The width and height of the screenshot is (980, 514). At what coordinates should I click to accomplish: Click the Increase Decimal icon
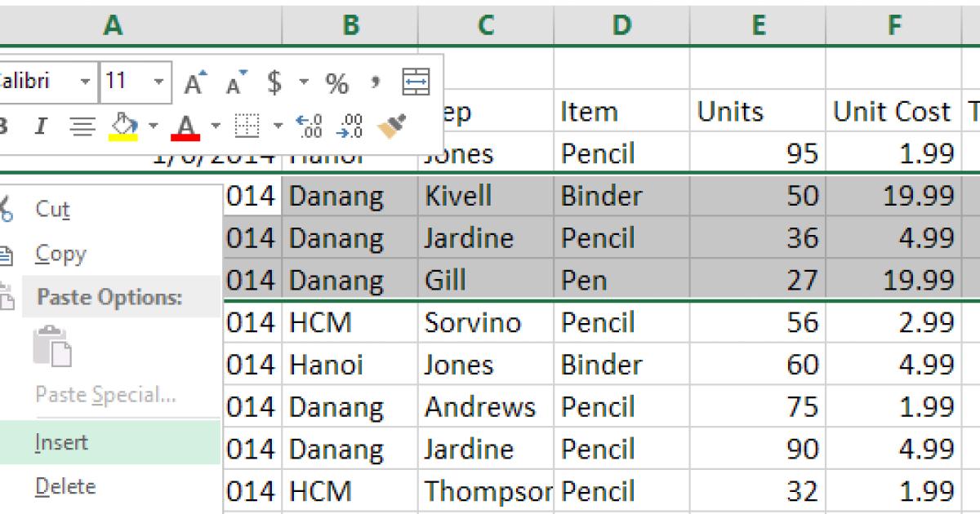tap(309, 125)
